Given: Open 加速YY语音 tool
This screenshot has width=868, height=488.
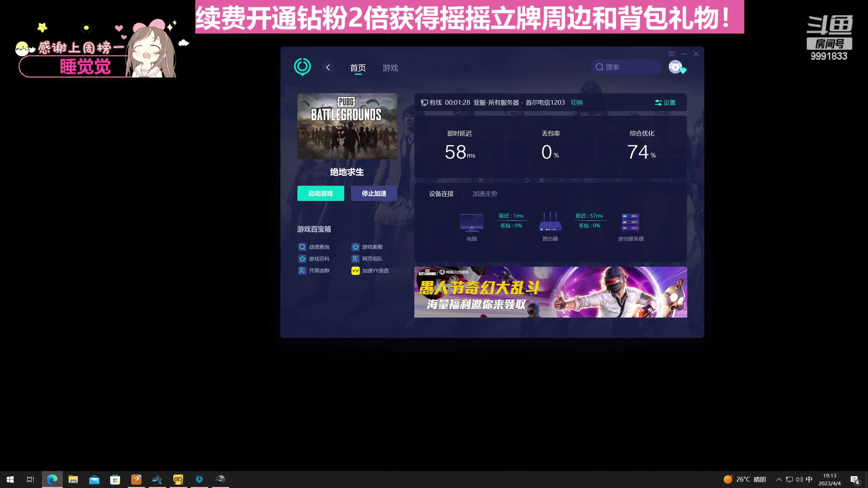Looking at the screenshot, I should click(x=370, y=270).
